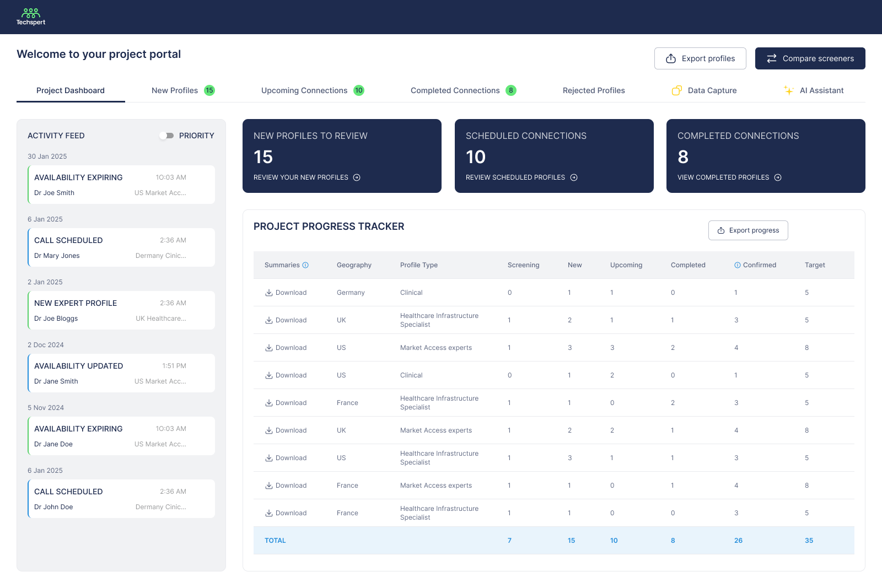Click the info icon next to Summaries
882x588 pixels.
(305, 265)
